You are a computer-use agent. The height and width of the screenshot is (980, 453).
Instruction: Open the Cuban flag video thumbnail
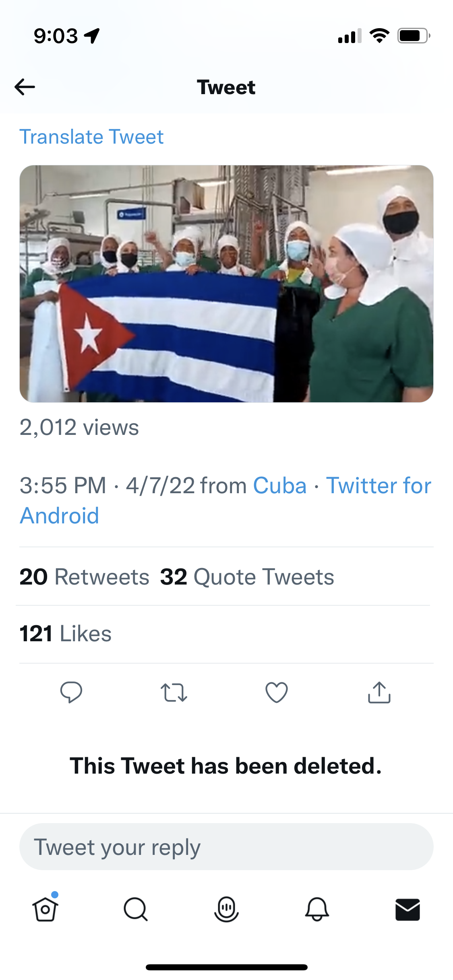pyautogui.click(x=226, y=284)
